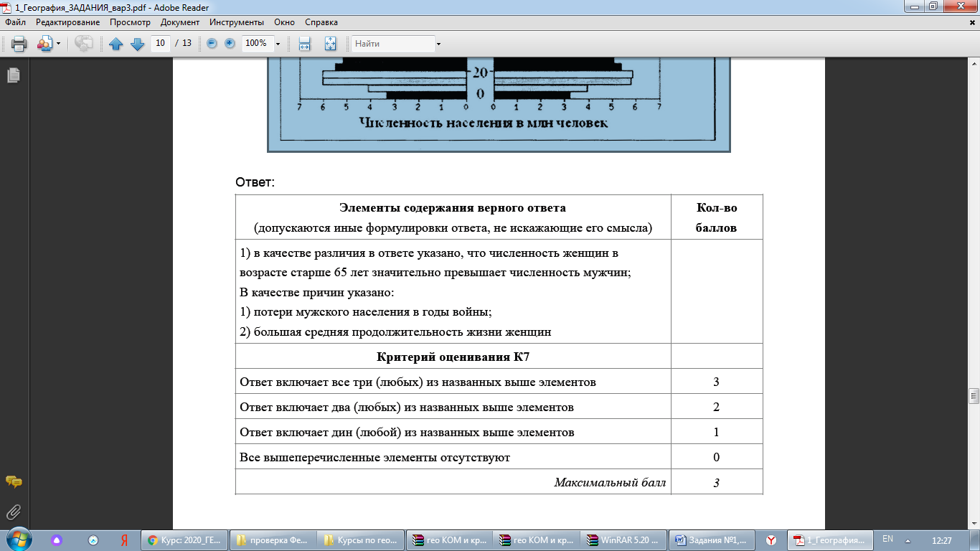Click the Найти search field

pos(393,44)
